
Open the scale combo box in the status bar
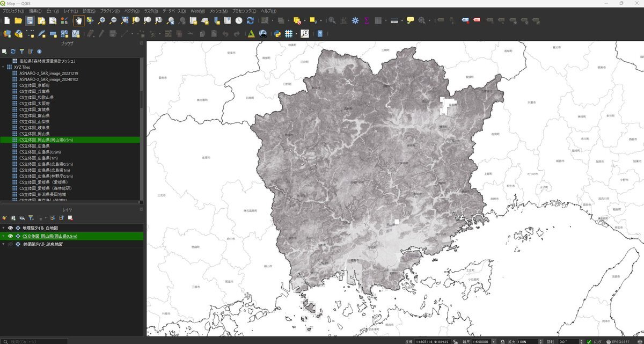484,341
